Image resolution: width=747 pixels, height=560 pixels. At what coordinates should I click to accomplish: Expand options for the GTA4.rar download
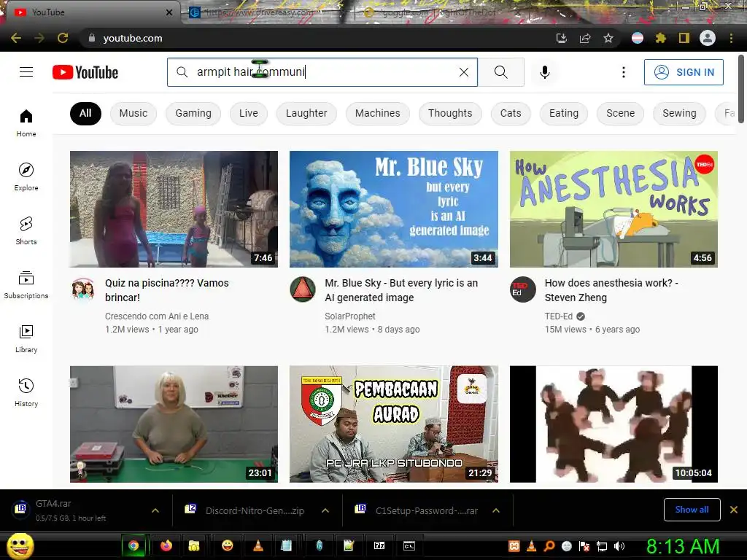(x=155, y=510)
